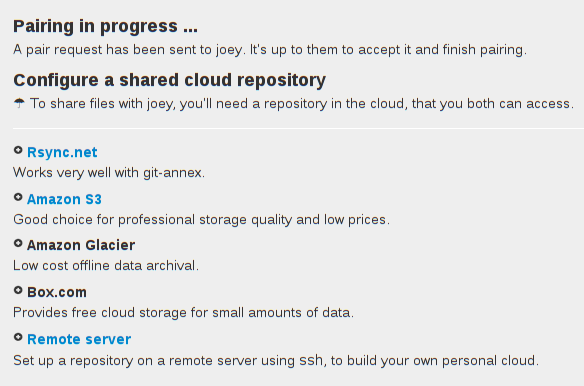Click the plus icon beside Rsync.net
Viewport: 584px width, 386px height.
click(18, 150)
